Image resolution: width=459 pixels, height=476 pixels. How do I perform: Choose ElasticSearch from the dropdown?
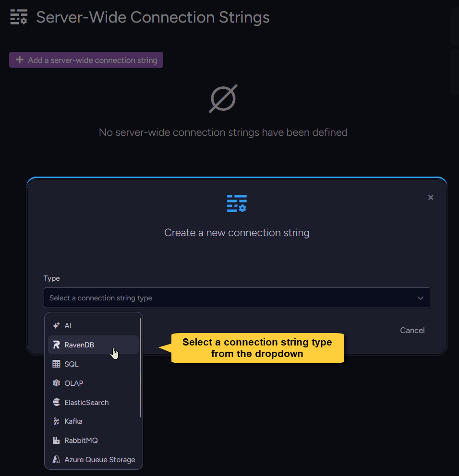tap(93, 402)
